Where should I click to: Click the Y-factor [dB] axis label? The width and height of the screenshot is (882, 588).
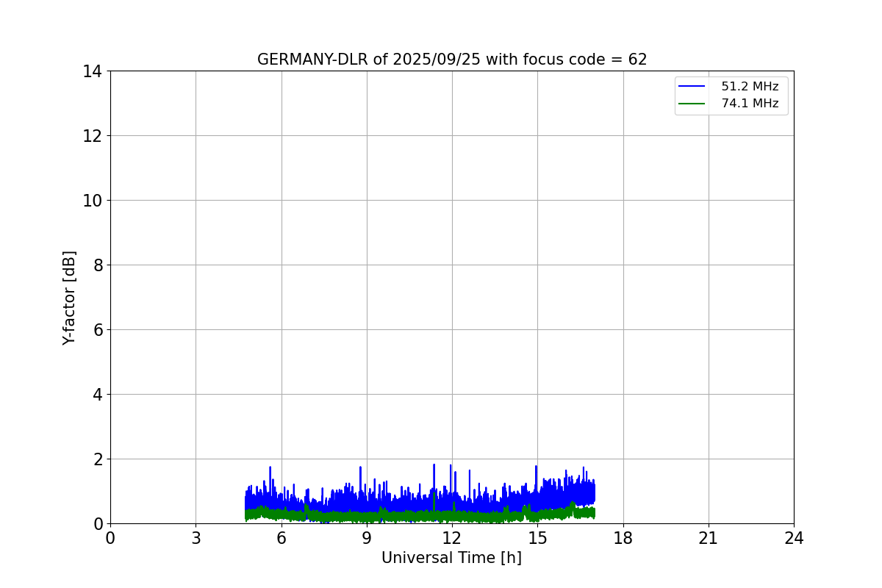[69, 298]
